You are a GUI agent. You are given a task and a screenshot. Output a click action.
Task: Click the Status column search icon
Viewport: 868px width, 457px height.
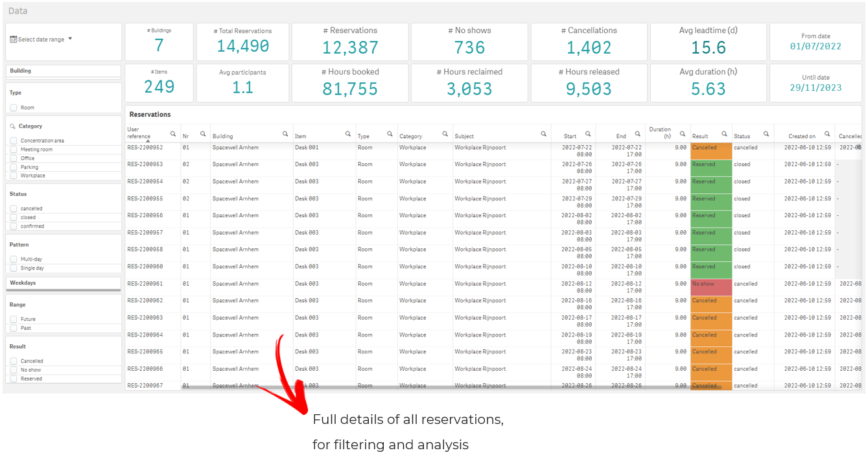(766, 134)
